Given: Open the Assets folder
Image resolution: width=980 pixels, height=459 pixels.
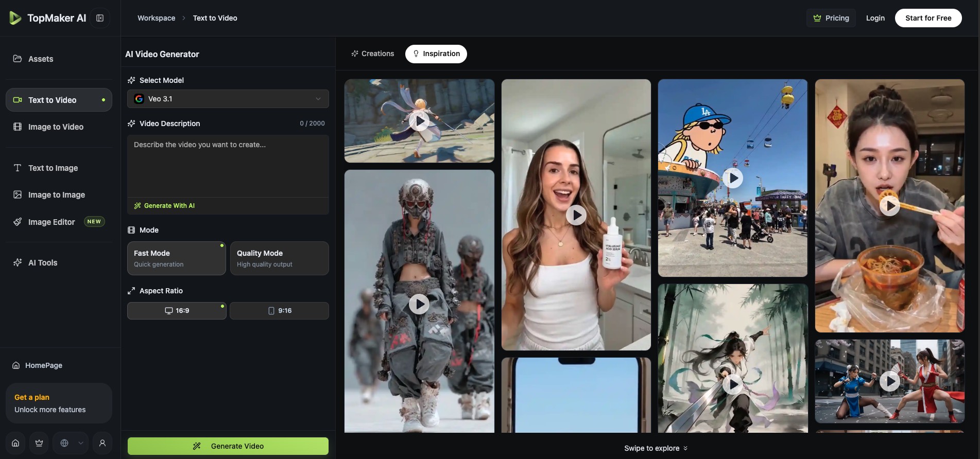Looking at the screenshot, I should (41, 59).
